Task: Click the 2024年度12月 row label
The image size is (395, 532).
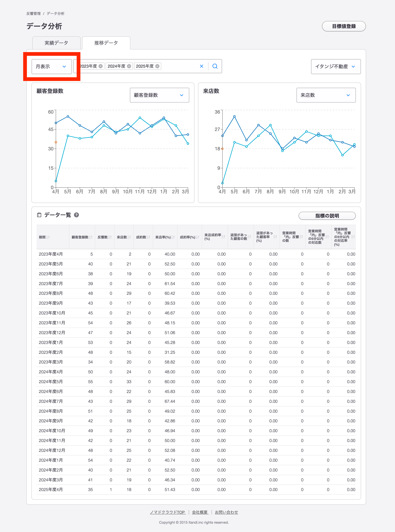Action: (x=52, y=450)
